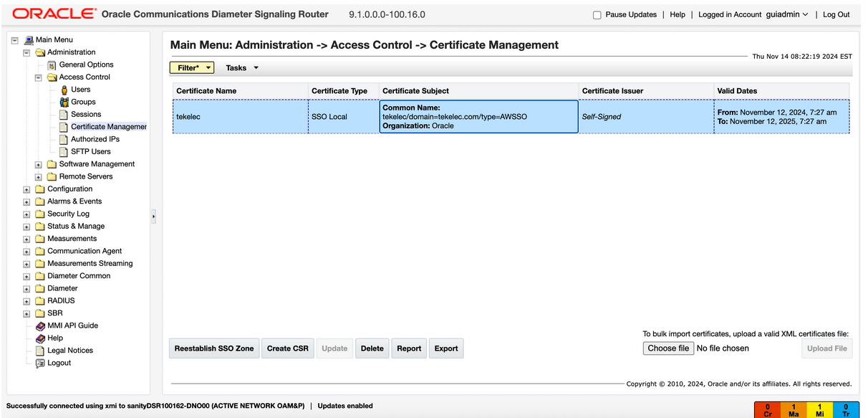
Task: Click the Help book icon in tree
Action: click(40, 338)
